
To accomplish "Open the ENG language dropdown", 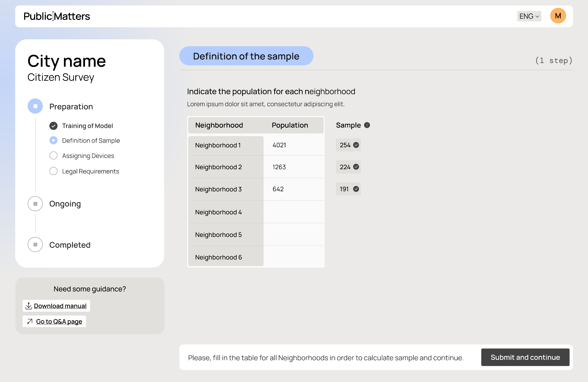I will click(529, 16).
